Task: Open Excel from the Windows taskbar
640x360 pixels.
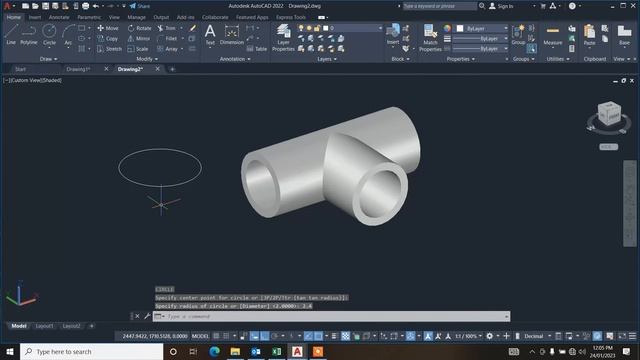Action: pos(276,351)
